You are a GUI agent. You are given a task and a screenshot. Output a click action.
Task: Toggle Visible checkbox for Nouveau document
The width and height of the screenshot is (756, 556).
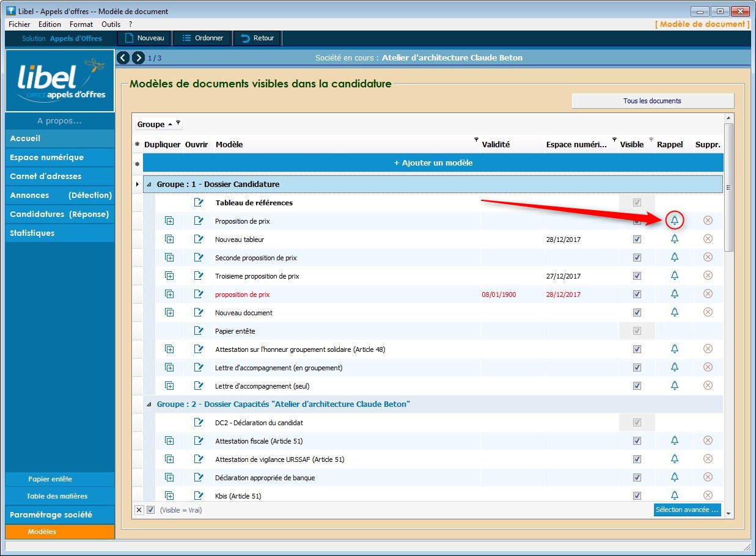[637, 312]
